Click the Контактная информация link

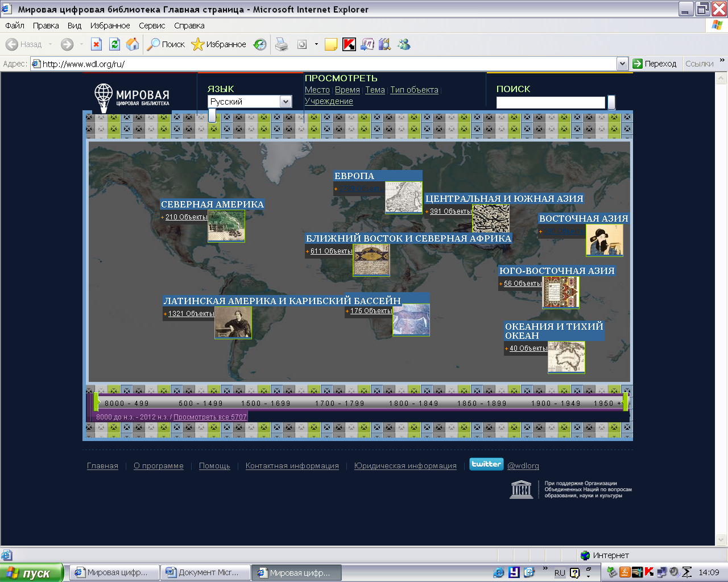click(x=292, y=466)
